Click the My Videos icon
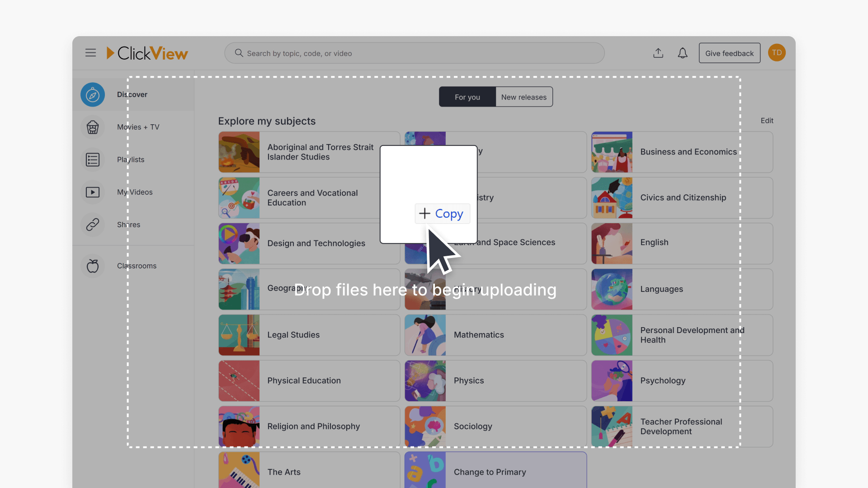Screen dimensions: 868x488 coord(92,192)
